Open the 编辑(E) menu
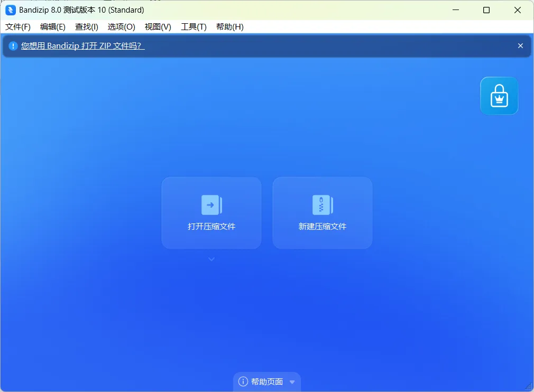 [x=52, y=27]
